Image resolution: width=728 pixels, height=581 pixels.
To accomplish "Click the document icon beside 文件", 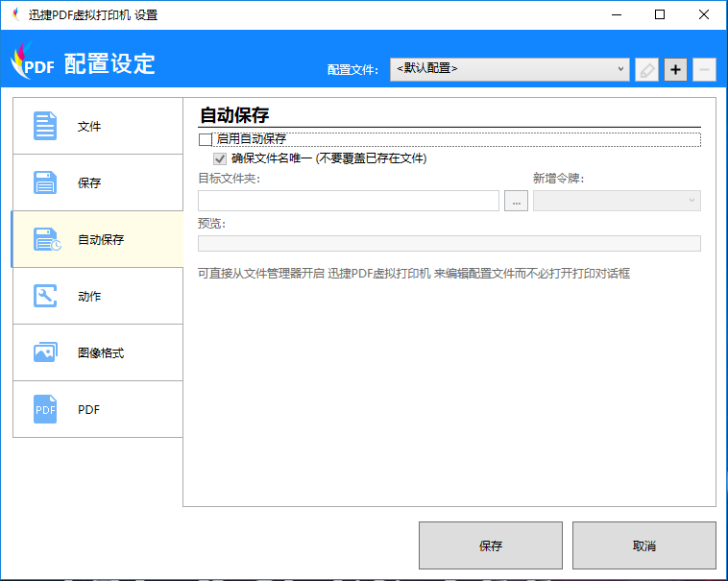I will (x=45, y=126).
